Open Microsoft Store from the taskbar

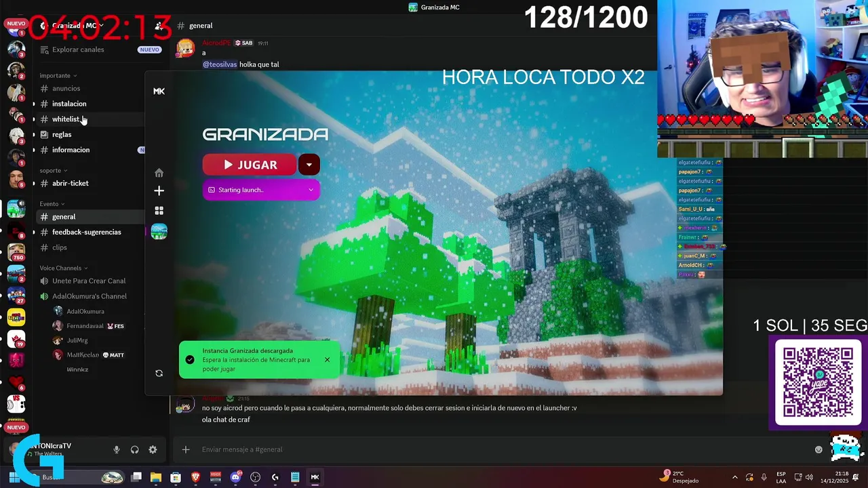pos(176,477)
